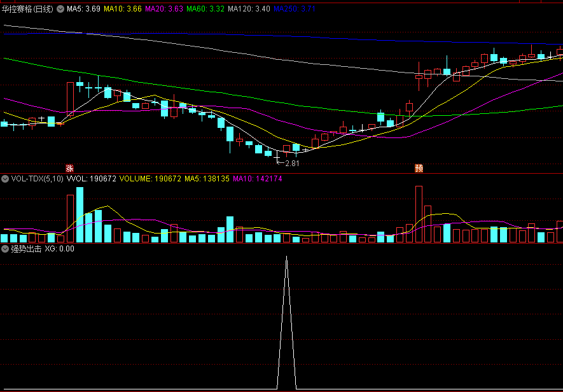This screenshot has height=392, width=563.
Task: Select the magenta MA20: 3.63 label
Action: (x=165, y=9)
